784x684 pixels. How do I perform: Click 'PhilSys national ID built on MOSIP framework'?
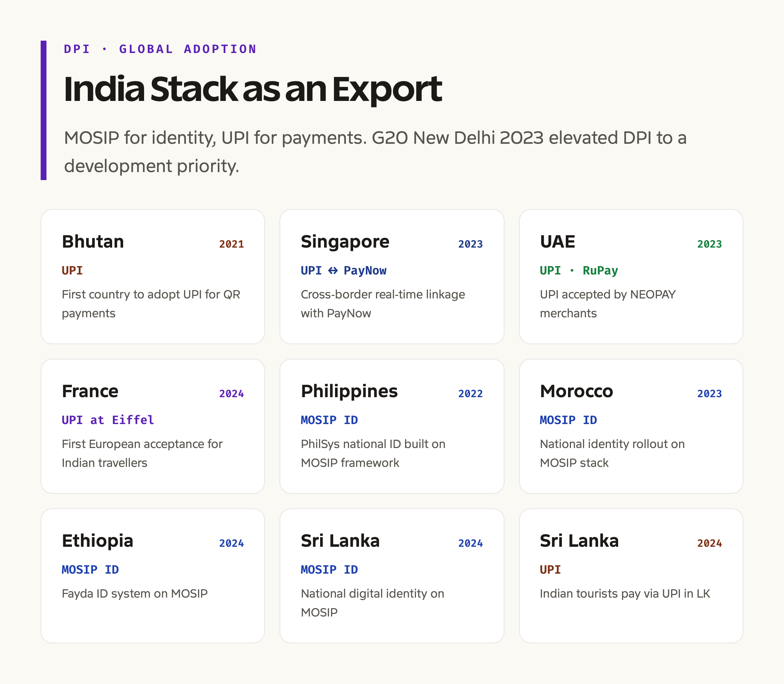point(373,453)
